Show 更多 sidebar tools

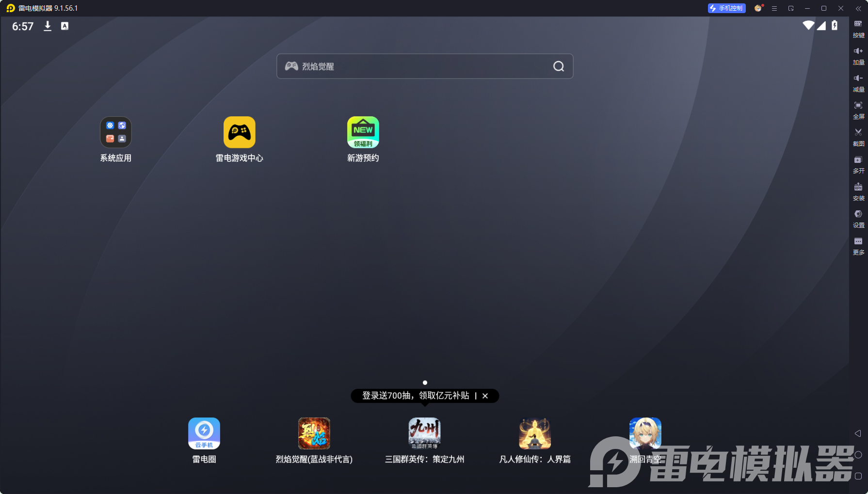[x=858, y=246]
